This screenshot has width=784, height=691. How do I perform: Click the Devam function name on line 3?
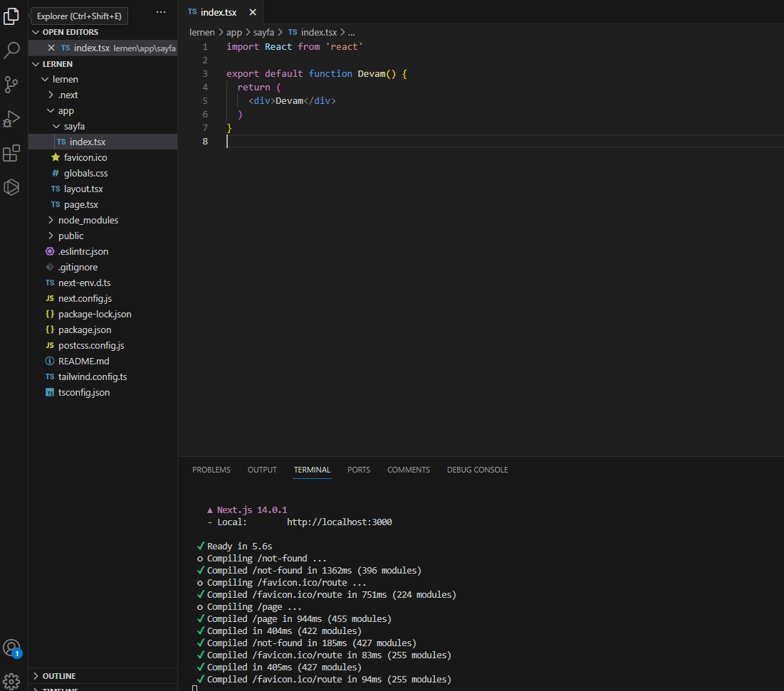[x=372, y=73]
